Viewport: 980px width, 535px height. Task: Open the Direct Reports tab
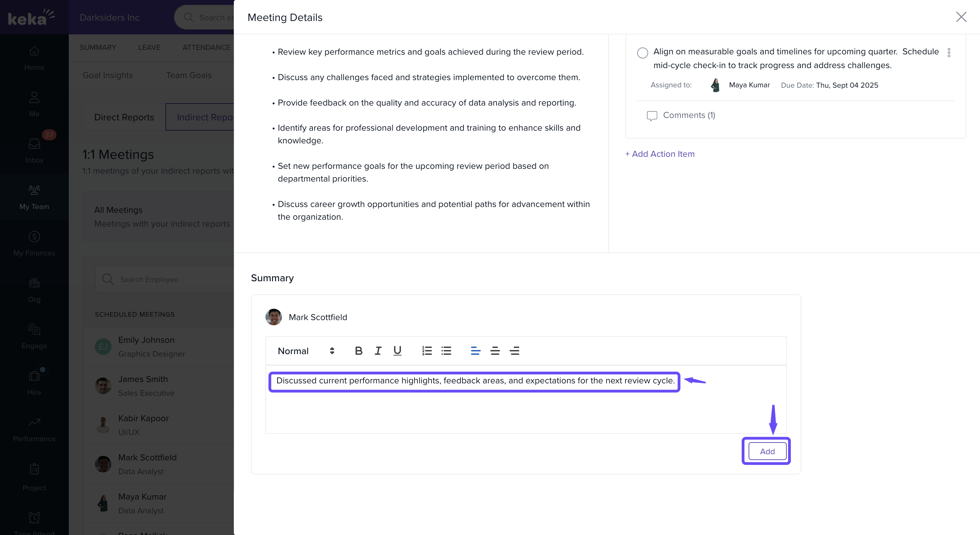coord(124,117)
